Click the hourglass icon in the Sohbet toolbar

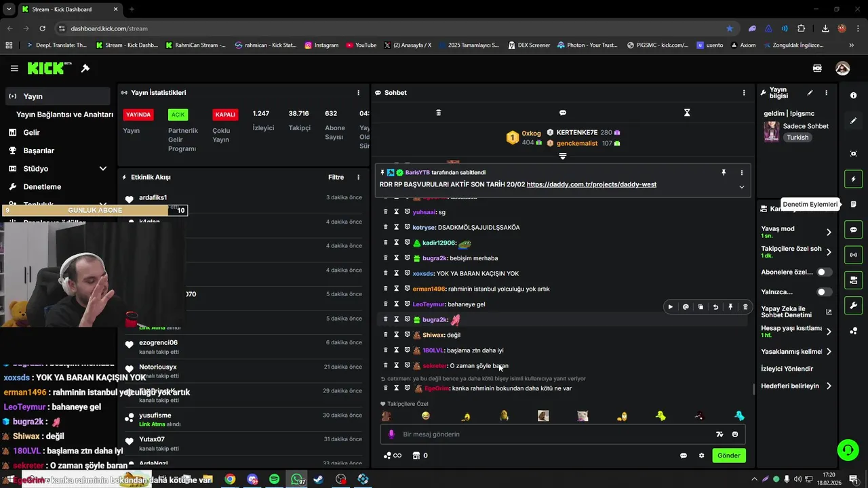tap(687, 113)
